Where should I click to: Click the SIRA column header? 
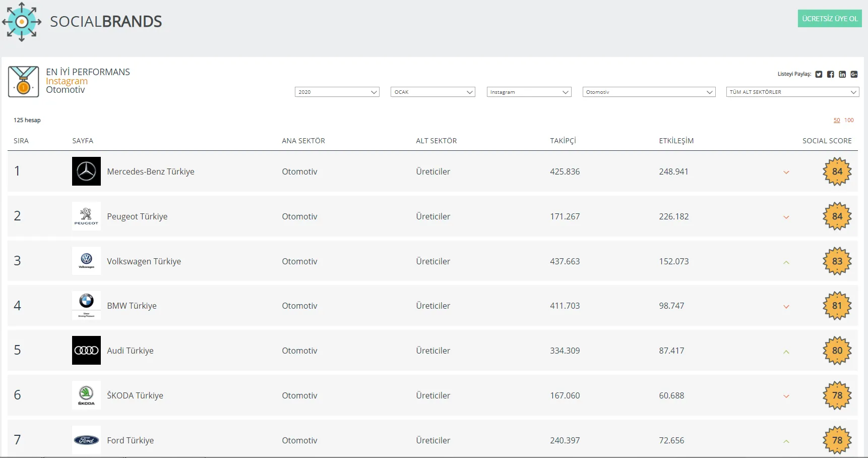[21, 141]
